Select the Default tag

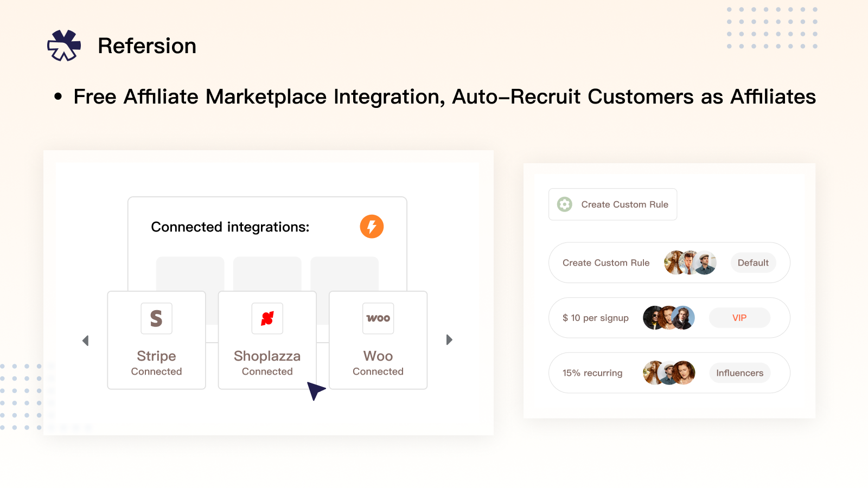(x=753, y=263)
